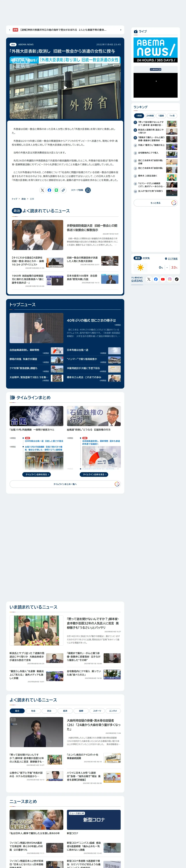Screen dimensions: 186x868
Task: Open タイムラインまとめ一覧へ button
Action: pyautogui.click(x=65, y=484)
